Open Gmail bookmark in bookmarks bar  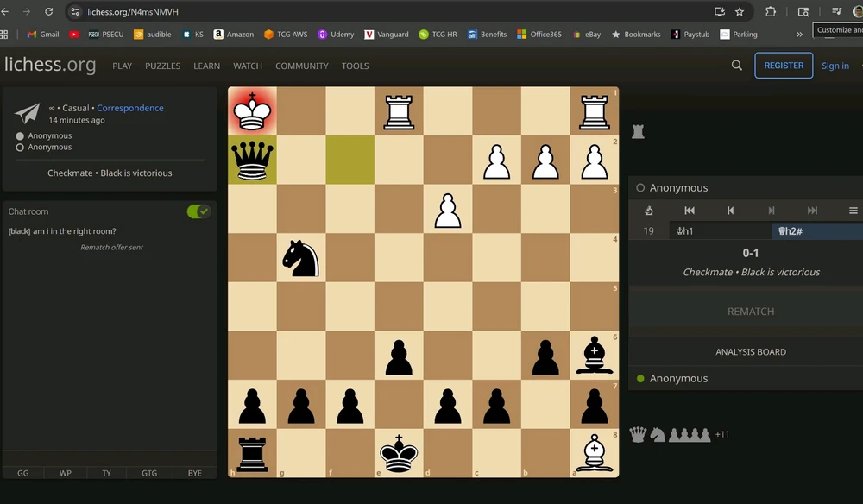(x=43, y=35)
